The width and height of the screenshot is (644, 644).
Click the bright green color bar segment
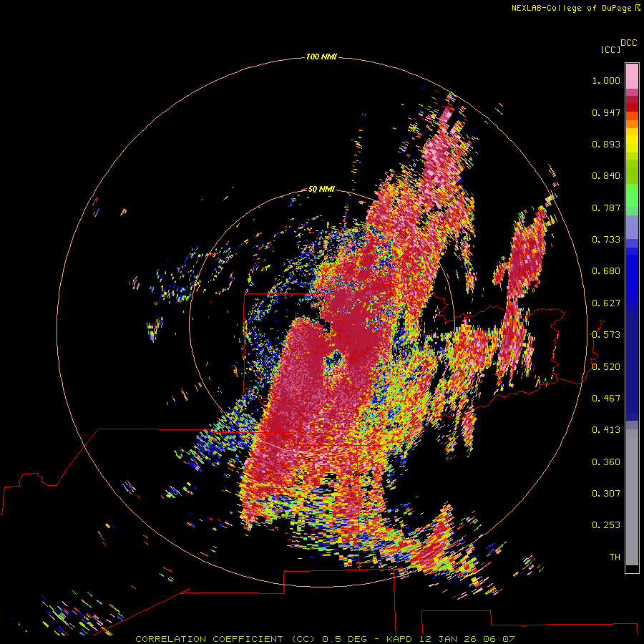[x=632, y=195]
